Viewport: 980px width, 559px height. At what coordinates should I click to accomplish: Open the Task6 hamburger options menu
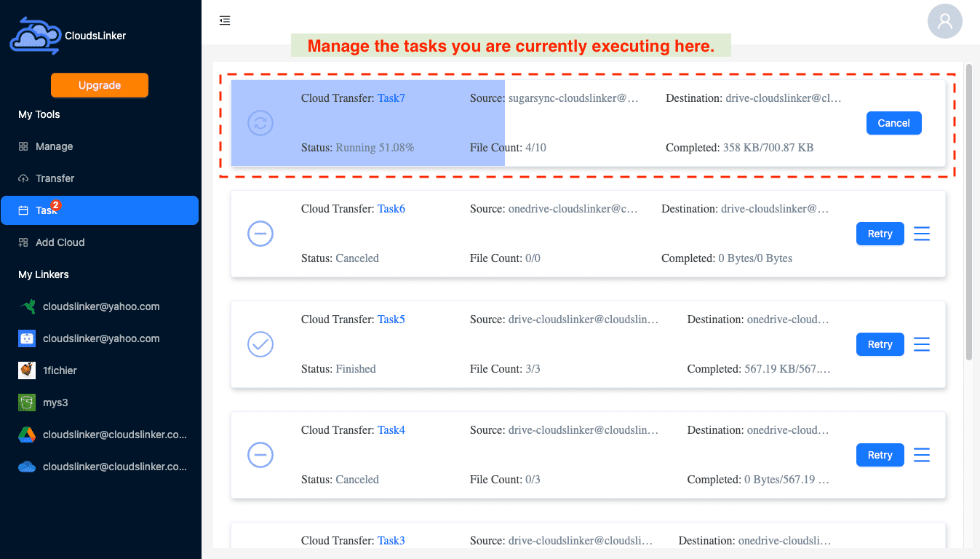click(922, 234)
